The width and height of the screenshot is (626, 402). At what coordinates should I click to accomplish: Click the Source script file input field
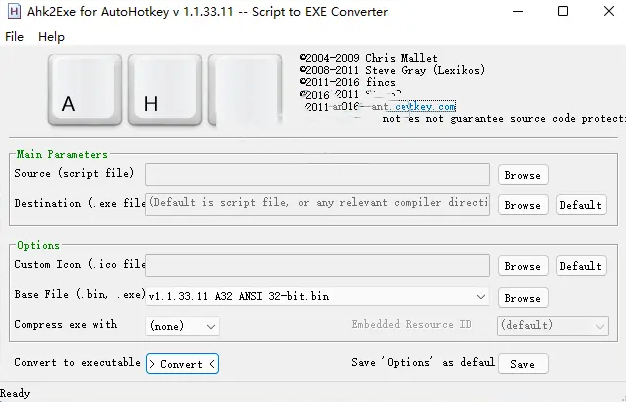(x=317, y=174)
